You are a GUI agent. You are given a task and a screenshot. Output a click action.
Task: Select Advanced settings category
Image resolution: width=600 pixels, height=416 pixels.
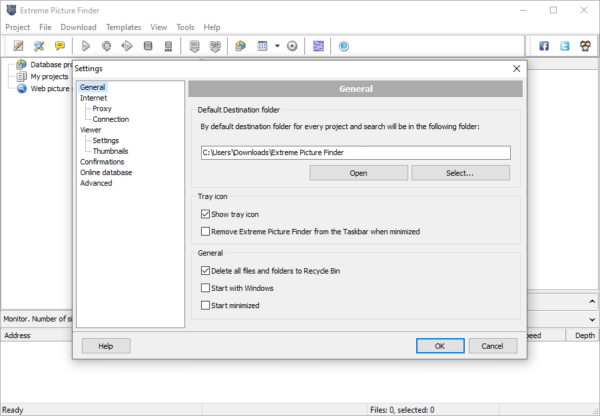96,183
